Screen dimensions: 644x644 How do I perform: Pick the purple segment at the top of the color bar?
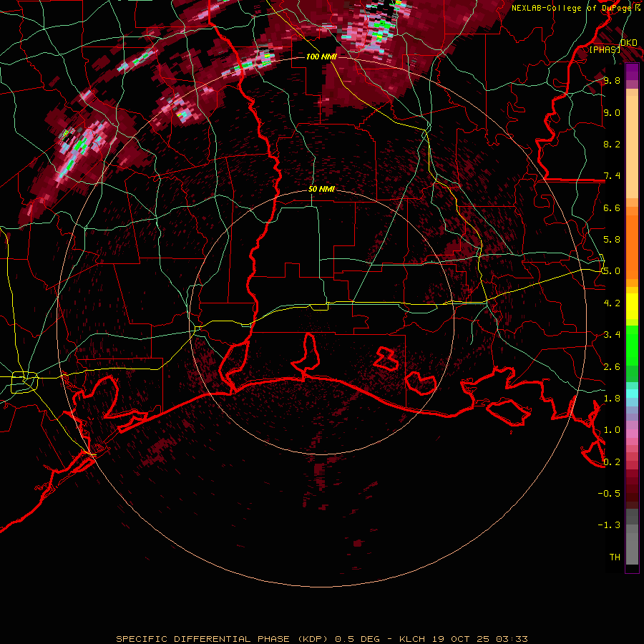click(x=632, y=72)
